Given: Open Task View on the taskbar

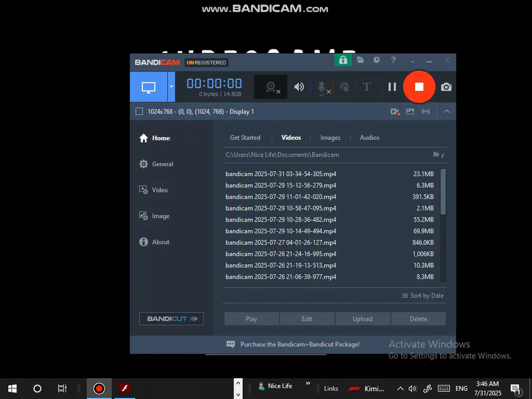Looking at the screenshot, I should tap(62, 388).
